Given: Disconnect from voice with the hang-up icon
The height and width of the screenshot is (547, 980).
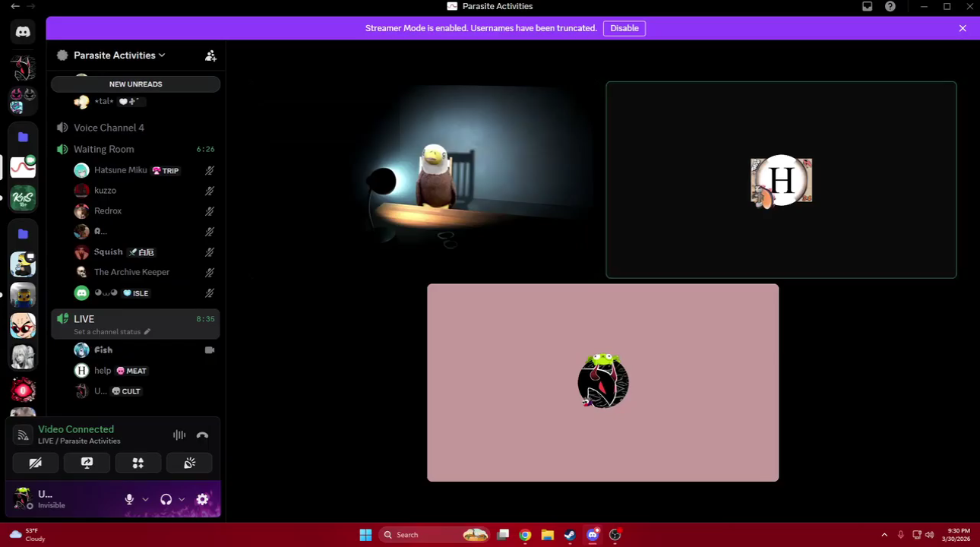Looking at the screenshot, I should click(202, 435).
